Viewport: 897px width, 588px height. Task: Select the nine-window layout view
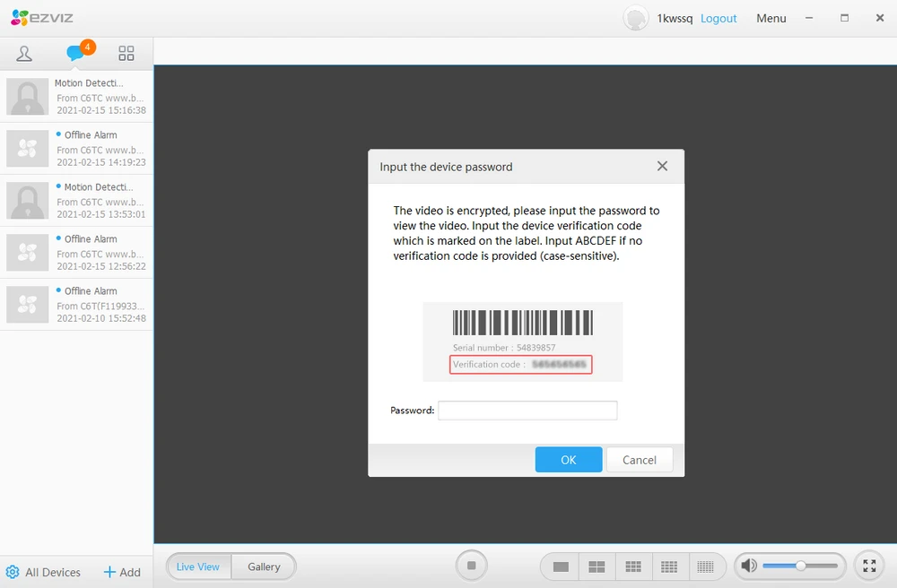(633, 566)
